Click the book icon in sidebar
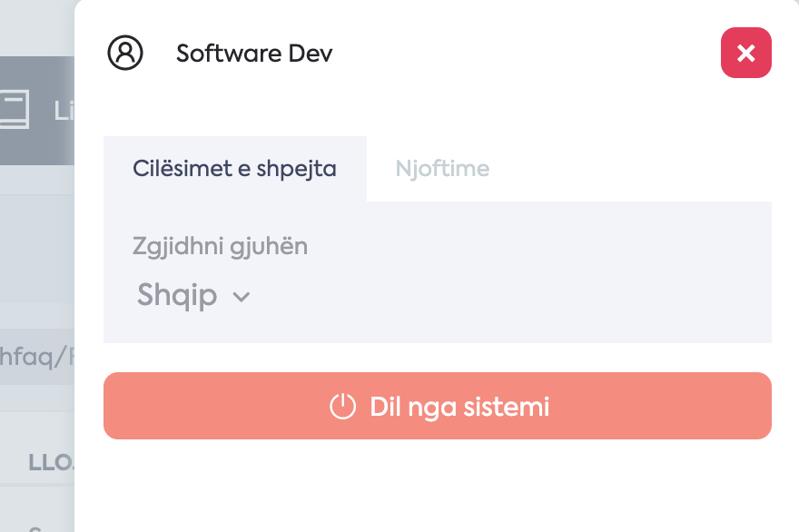Image resolution: width=799 pixels, height=532 pixels. click(x=14, y=109)
